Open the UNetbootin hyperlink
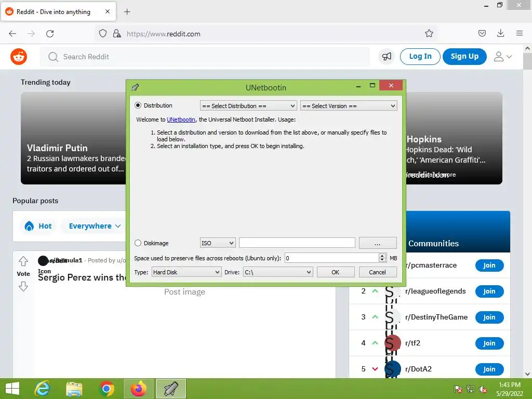Viewport: 532px width, 399px height. point(181,119)
